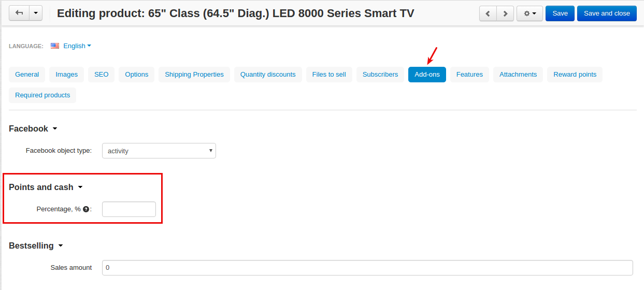Click Save and close button
The image size is (644, 290).
point(607,13)
